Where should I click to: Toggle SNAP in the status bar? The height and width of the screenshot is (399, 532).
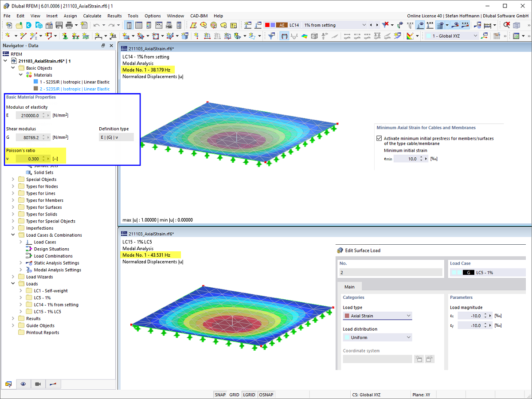click(220, 395)
